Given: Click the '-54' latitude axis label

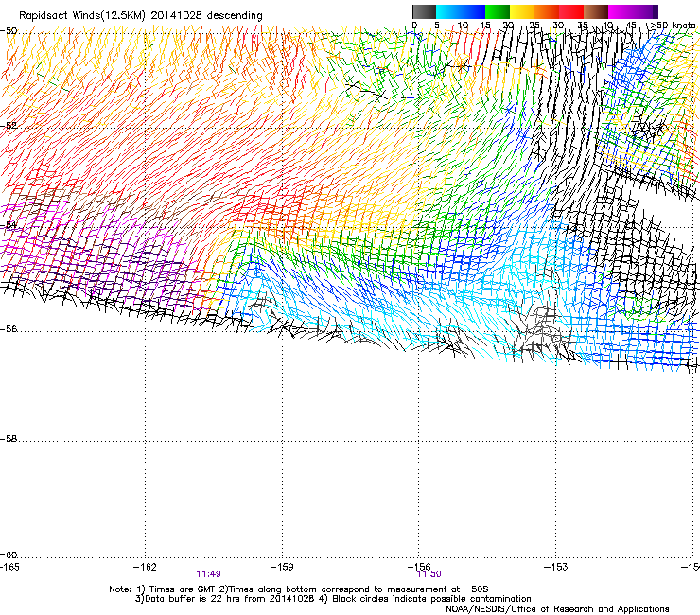Looking at the screenshot, I should (9, 225).
